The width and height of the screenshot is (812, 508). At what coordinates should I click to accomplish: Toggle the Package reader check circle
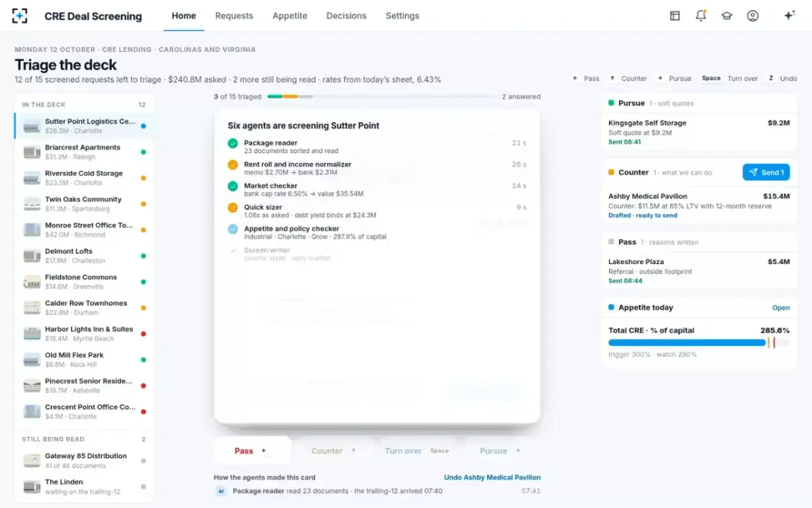[x=233, y=143]
